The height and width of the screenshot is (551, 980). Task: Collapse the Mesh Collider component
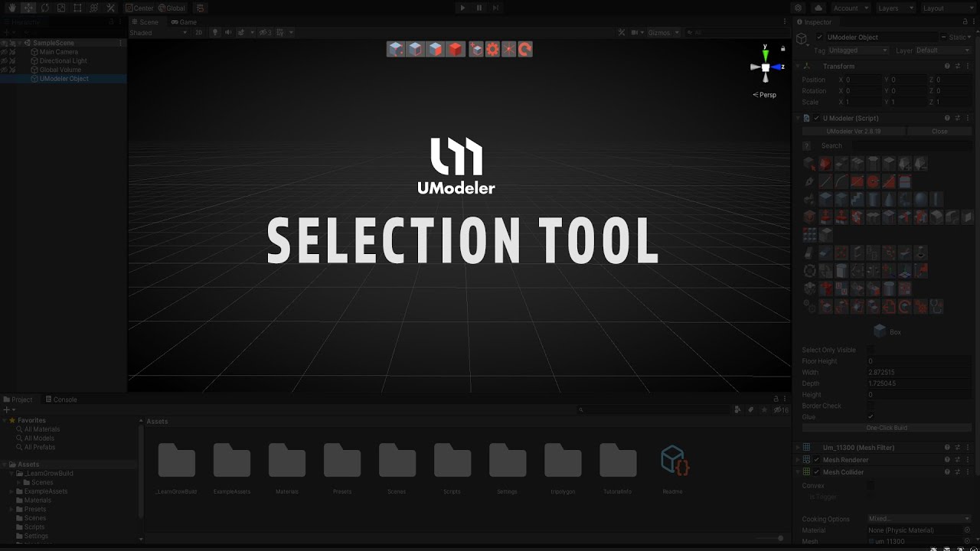798,472
